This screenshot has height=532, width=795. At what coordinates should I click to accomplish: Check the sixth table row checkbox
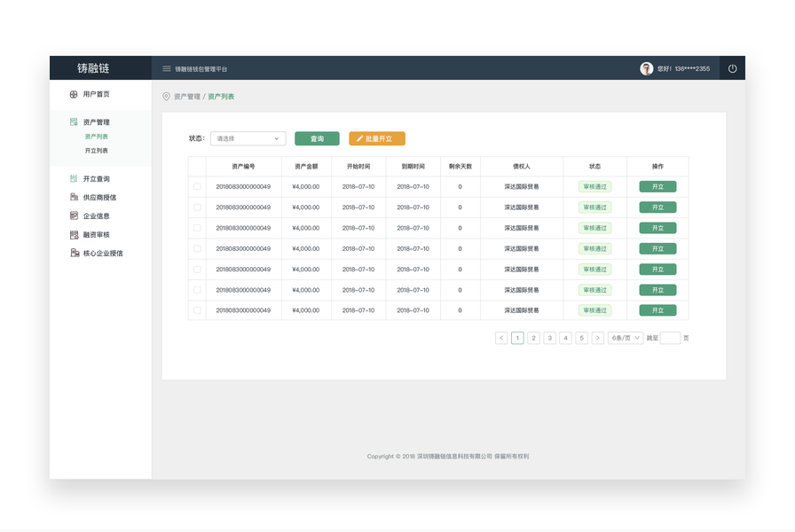pyautogui.click(x=197, y=290)
